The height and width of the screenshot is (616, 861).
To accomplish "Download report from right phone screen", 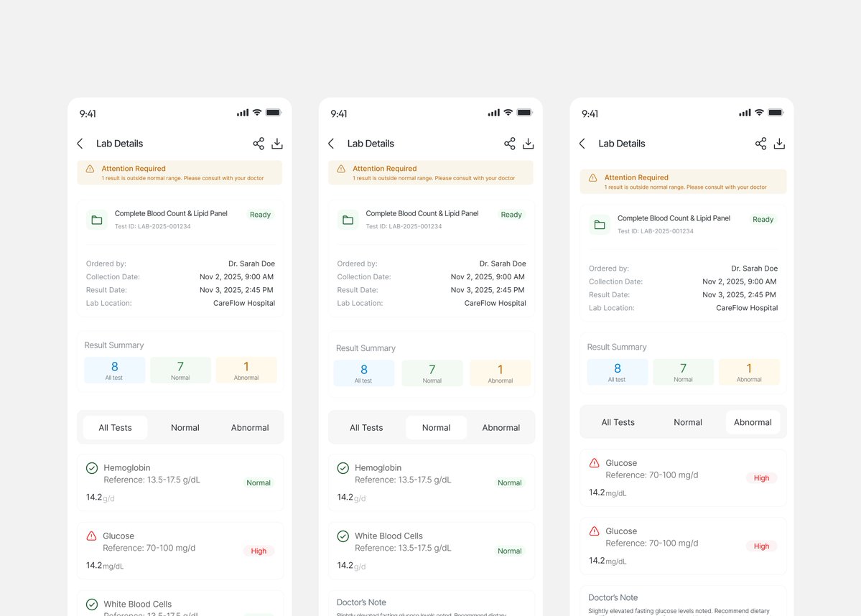I will pyautogui.click(x=779, y=144).
